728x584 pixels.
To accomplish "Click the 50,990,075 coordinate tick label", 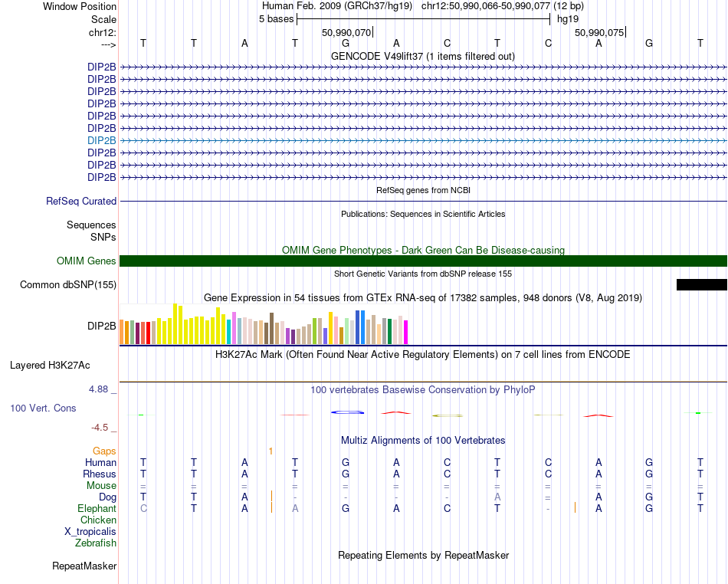I will click(599, 32).
